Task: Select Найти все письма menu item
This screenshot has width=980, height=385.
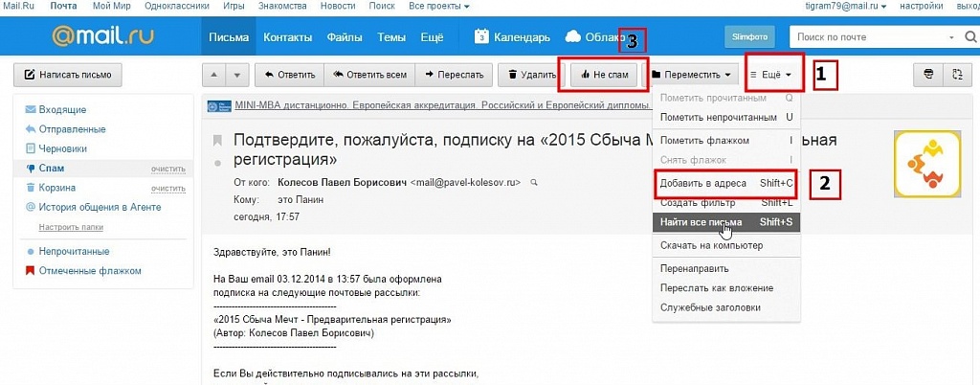Action: tap(725, 222)
